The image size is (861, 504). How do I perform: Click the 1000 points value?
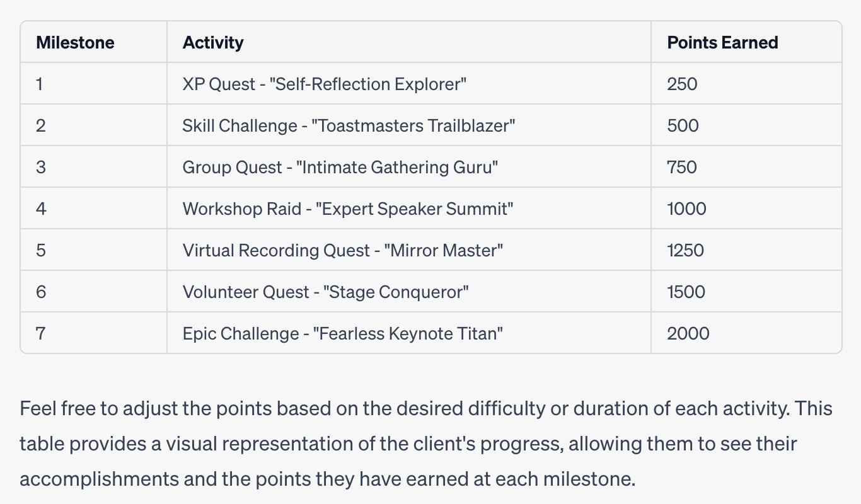tap(686, 209)
